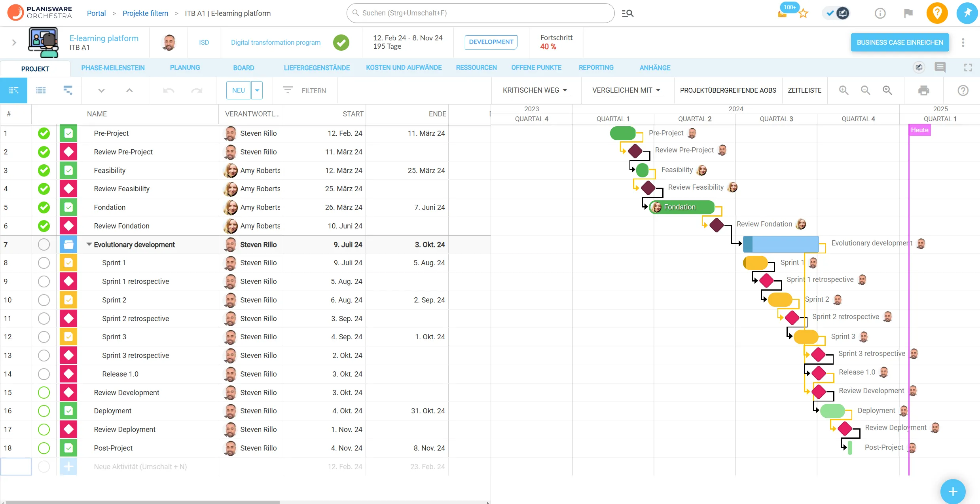Zoom in on the timeline with the magnifier plus icon

click(844, 90)
